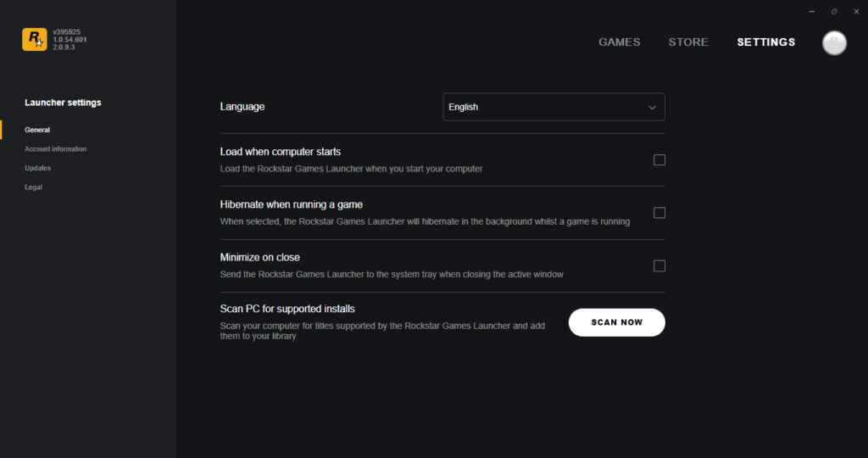
Task: Click the 'Send the Rockstar Games Launcher' description
Action: (x=392, y=274)
